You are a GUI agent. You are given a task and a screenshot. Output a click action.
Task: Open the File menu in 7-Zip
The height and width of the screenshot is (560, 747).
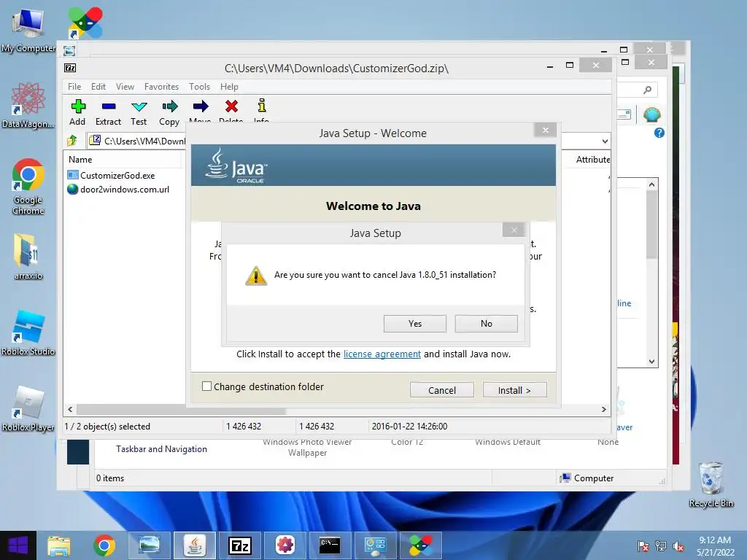(x=74, y=87)
